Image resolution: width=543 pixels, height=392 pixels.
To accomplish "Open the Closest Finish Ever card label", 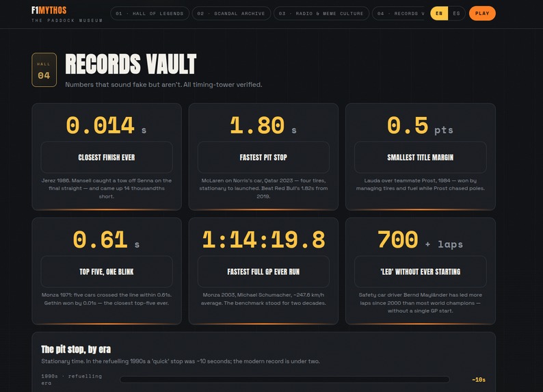I will 107,157.
